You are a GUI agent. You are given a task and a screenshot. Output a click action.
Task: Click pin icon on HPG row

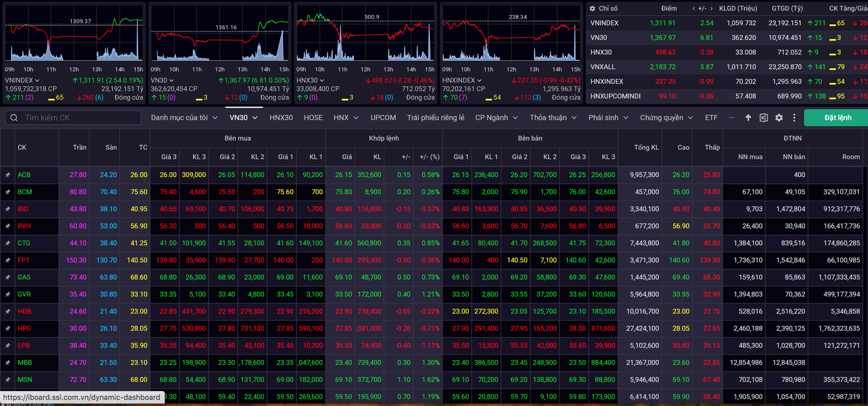tap(8, 329)
